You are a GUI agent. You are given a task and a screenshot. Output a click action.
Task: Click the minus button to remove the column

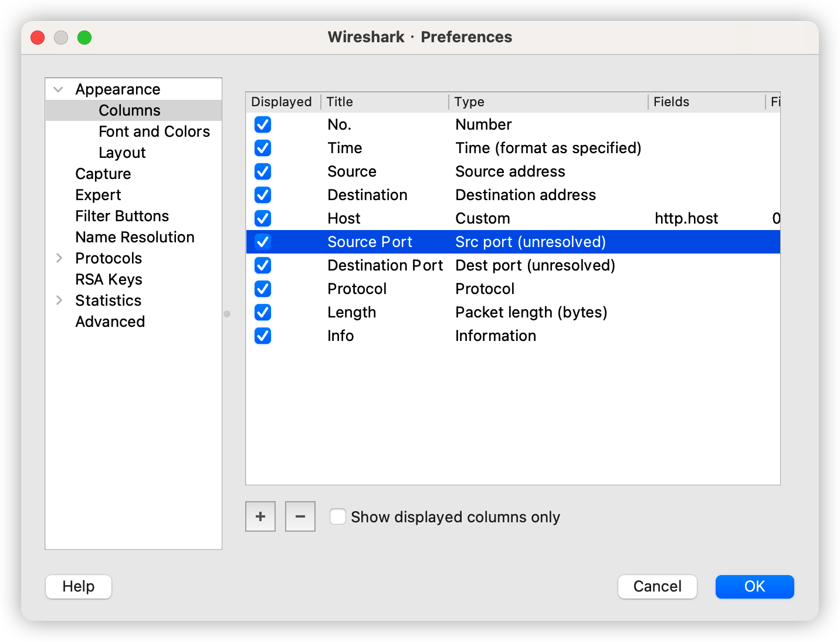300,516
